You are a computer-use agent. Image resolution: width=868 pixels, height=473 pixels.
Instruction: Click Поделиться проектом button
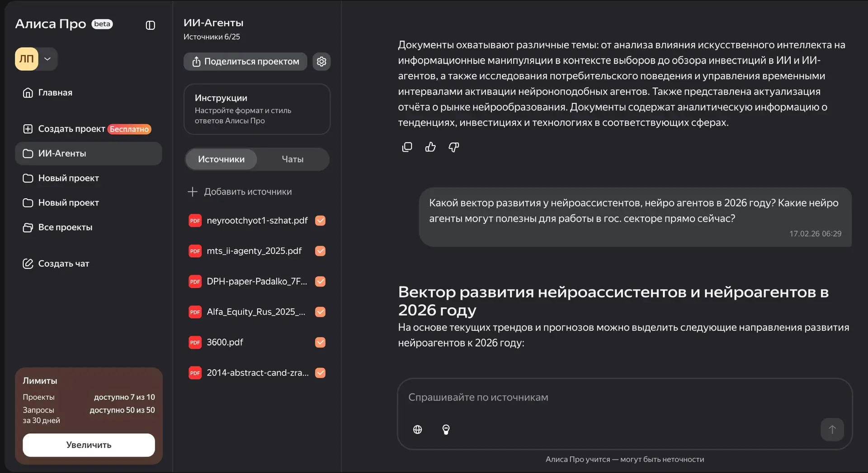tap(245, 61)
